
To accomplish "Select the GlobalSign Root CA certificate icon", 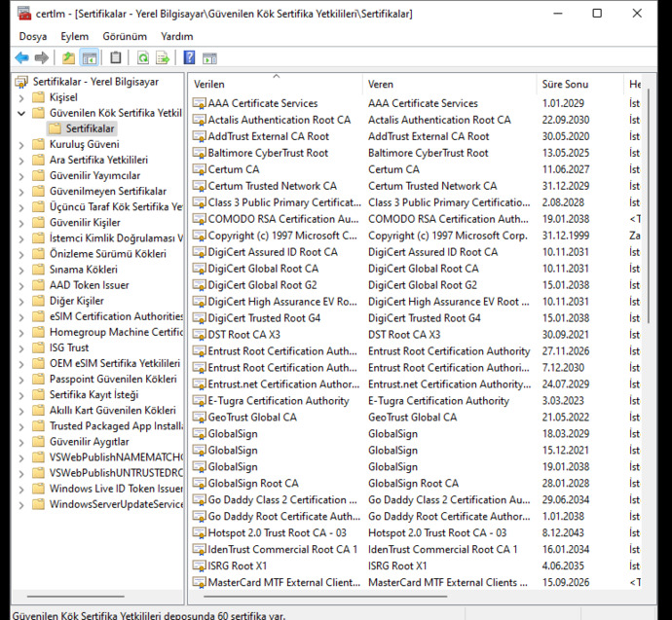I will tap(199, 484).
